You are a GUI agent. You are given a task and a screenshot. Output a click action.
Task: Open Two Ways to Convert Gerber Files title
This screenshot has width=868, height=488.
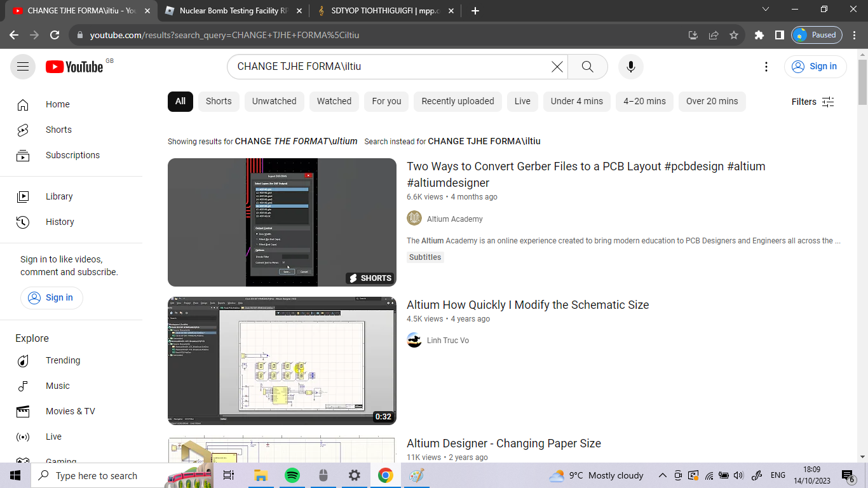pos(586,175)
